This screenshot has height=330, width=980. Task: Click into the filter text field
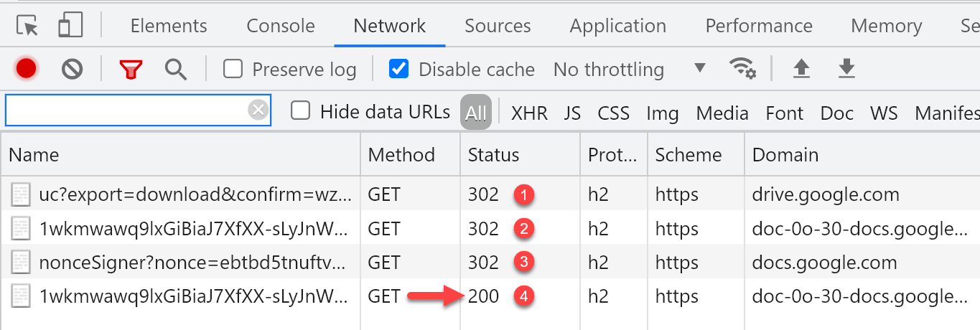click(x=128, y=110)
